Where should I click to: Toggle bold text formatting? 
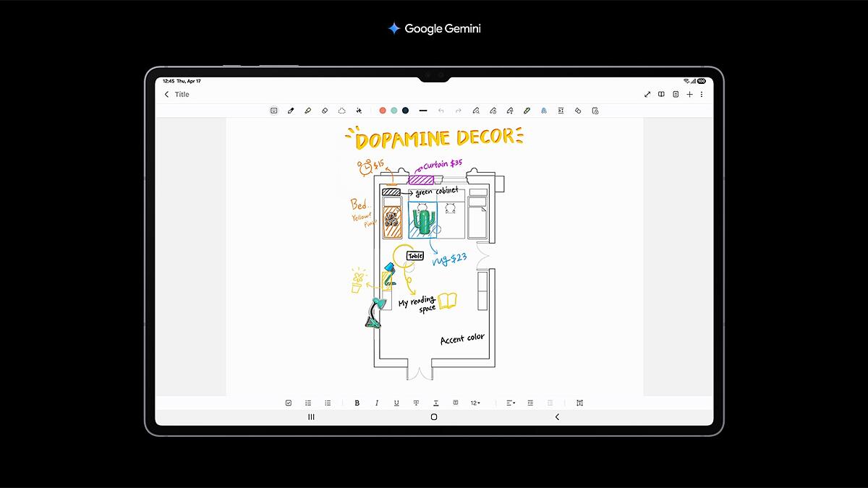click(x=357, y=403)
